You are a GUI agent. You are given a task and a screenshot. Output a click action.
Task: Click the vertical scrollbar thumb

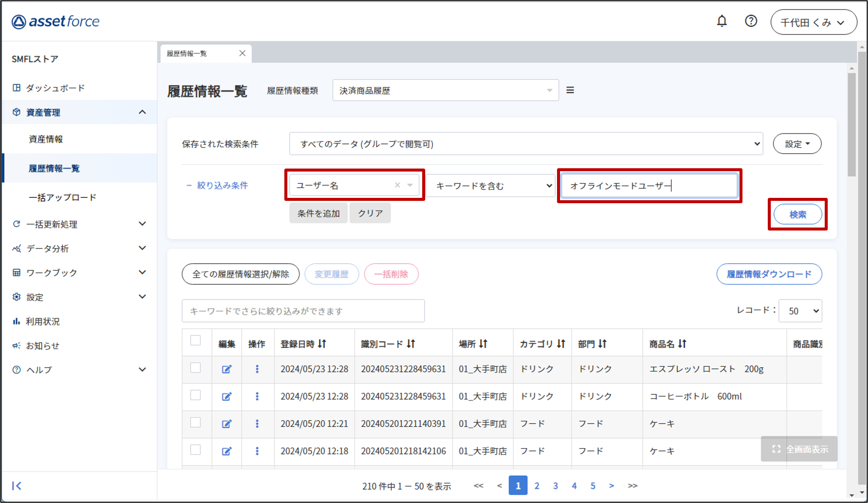point(851,124)
